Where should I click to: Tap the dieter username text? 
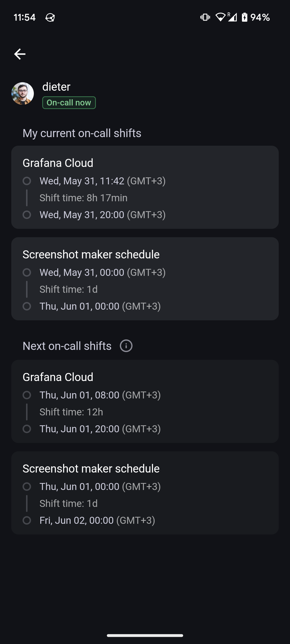tap(56, 87)
